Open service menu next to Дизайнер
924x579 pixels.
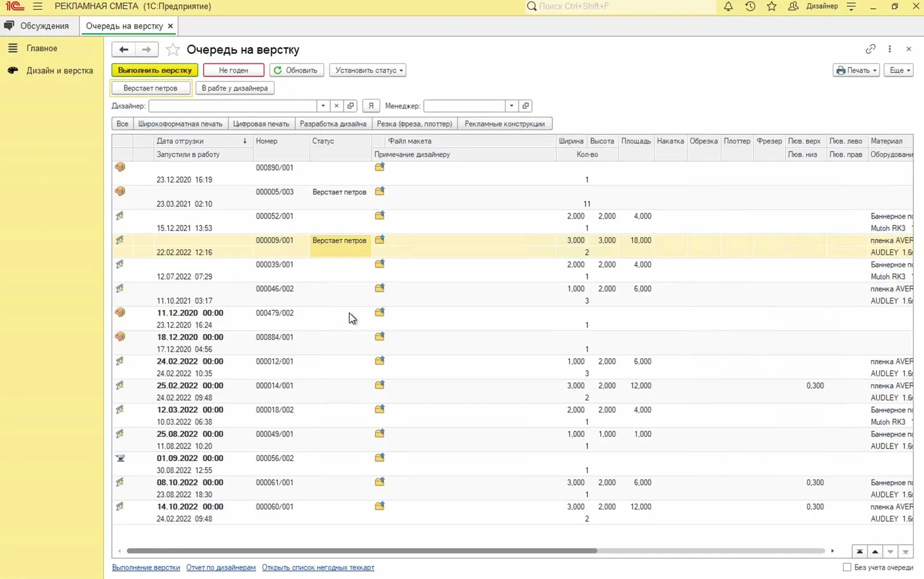click(851, 6)
